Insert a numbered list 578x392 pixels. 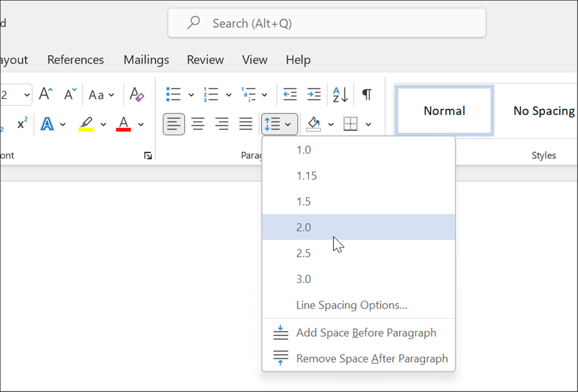(x=211, y=94)
